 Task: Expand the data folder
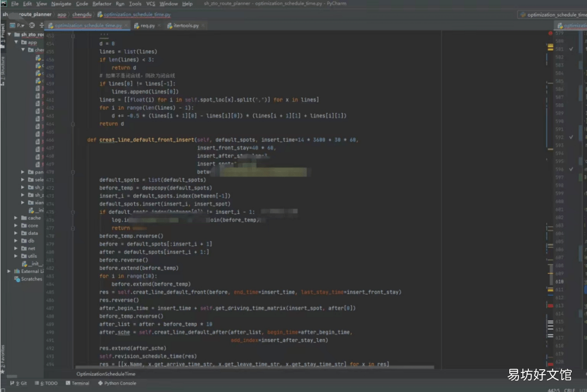pos(16,233)
